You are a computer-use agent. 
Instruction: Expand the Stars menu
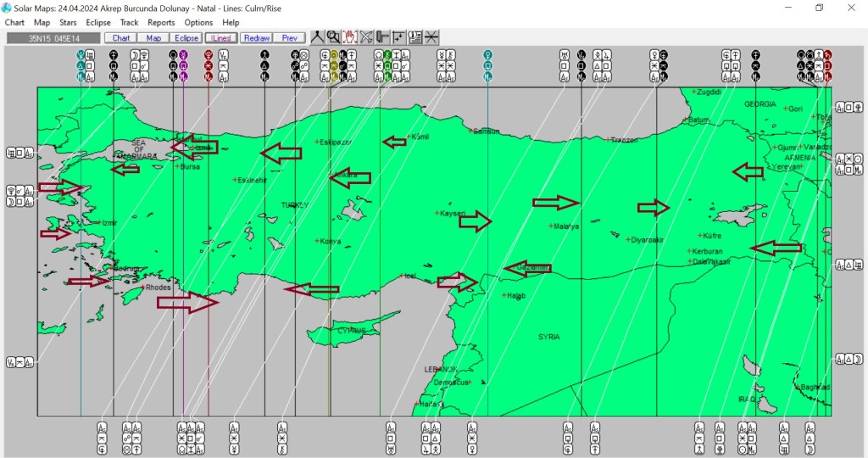coord(68,23)
